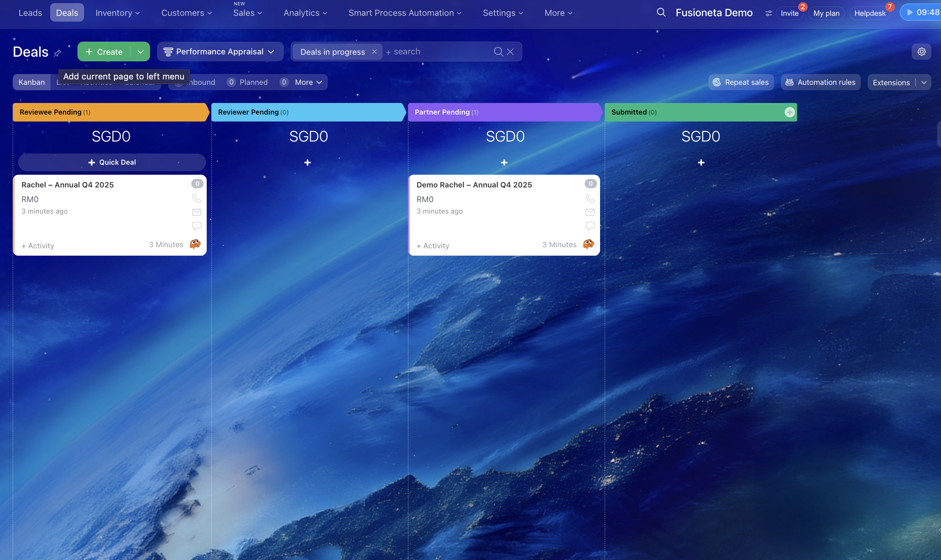The height and width of the screenshot is (560, 941).
Task: Open the Performance Appraisal pipeline dropdown
Action: click(x=220, y=52)
